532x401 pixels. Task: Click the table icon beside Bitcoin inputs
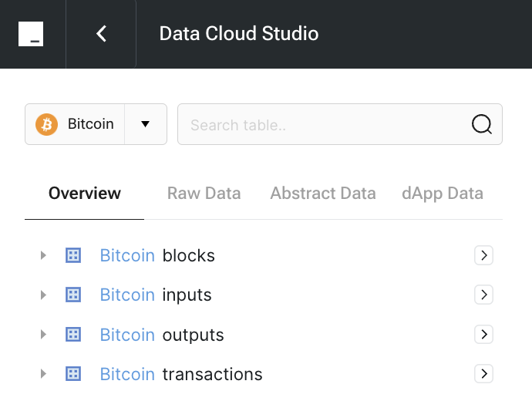(73, 295)
